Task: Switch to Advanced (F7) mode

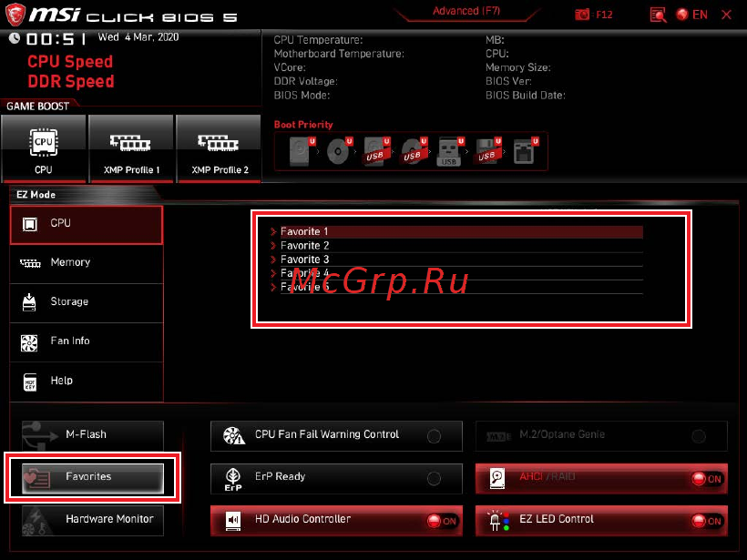Action: tap(466, 12)
